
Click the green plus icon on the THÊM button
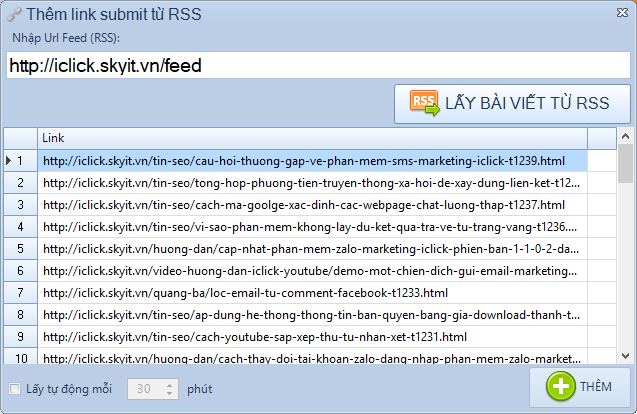561,386
